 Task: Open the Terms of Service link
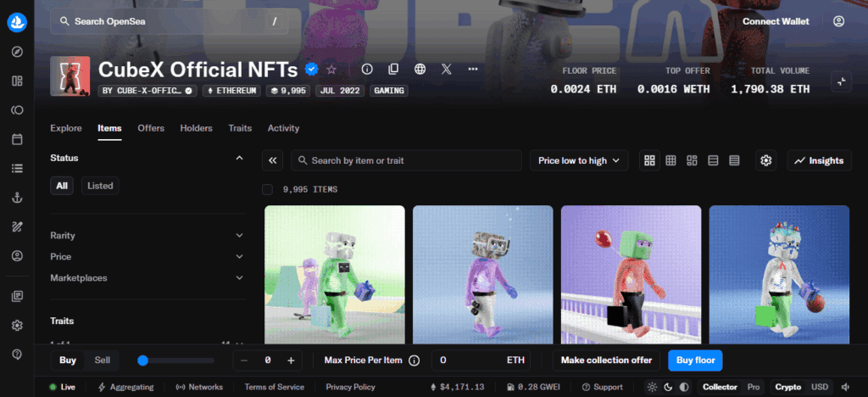(x=274, y=387)
